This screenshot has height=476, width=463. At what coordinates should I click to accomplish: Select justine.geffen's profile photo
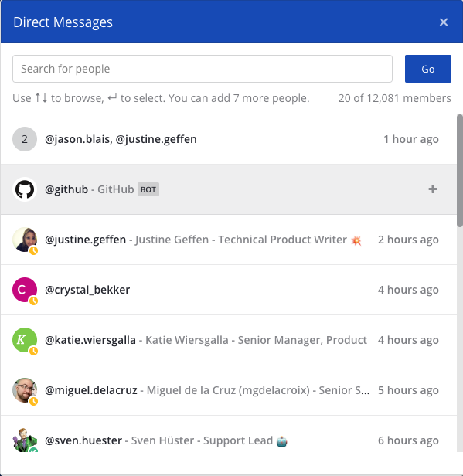(25, 240)
